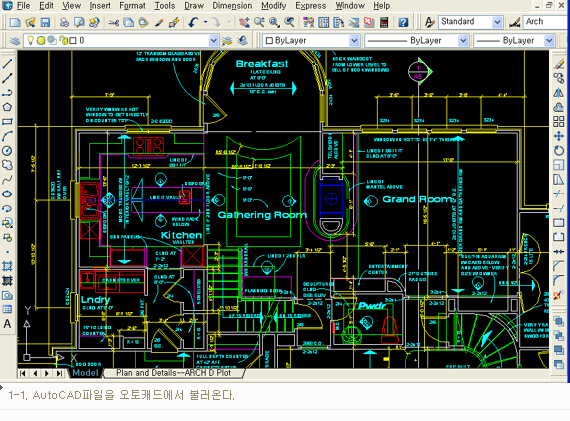
Task: Click the Cut scissors icon
Action: point(114,23)
